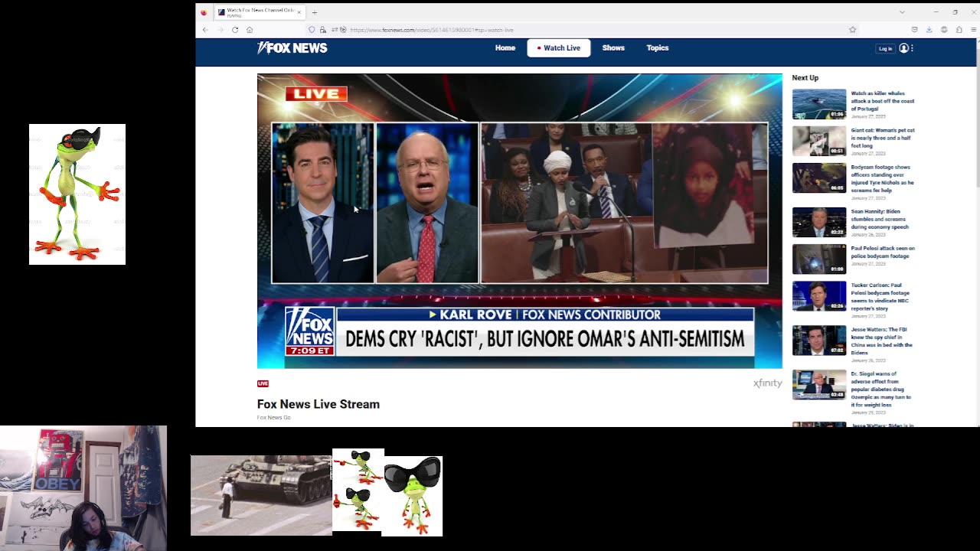The image size is (980, 551).
Task: Open Tucker Carlson Pelosi bodycam thumbnail
Action: coord(819,296)
